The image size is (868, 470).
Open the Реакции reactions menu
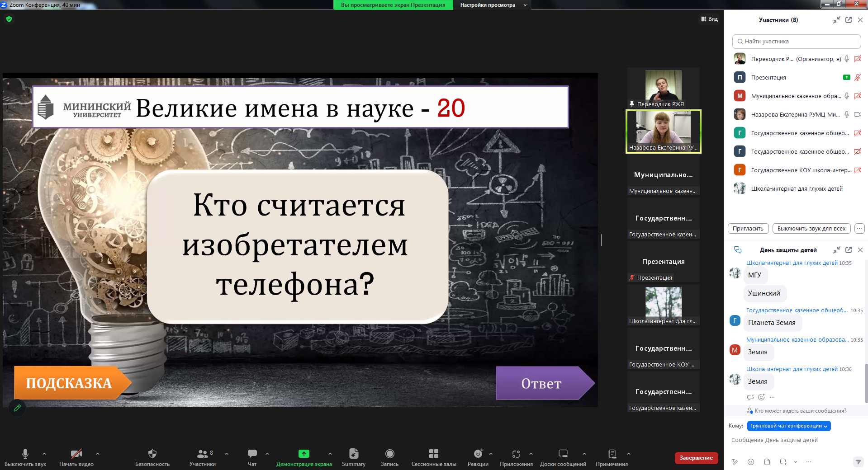[x=478, y=457]
